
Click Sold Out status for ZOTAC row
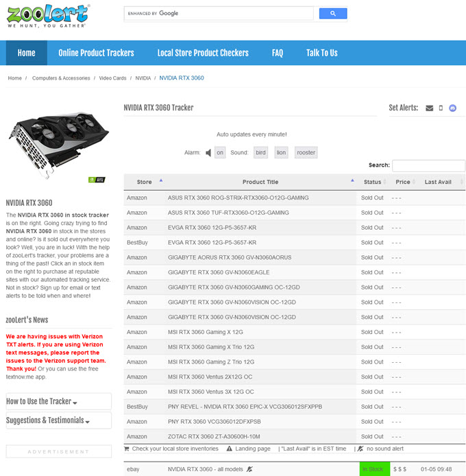click(372, 436)
